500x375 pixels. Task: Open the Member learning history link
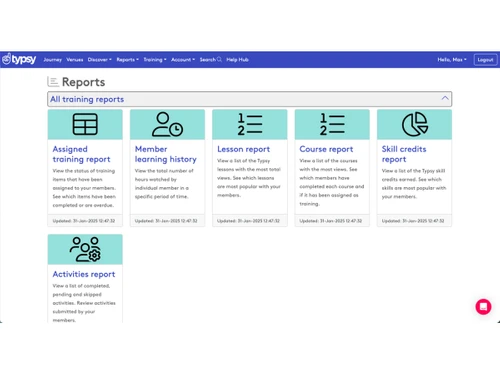click(x=166, y=154)
